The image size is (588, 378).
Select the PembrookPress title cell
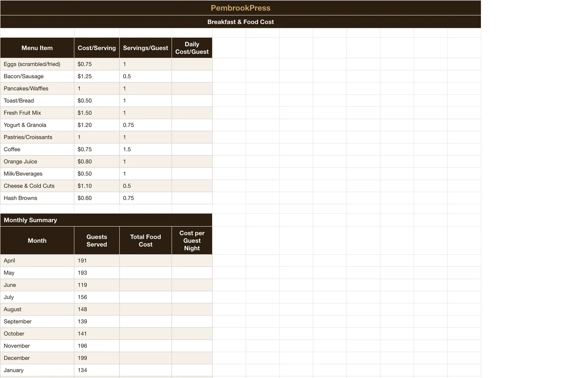point(240,8)
